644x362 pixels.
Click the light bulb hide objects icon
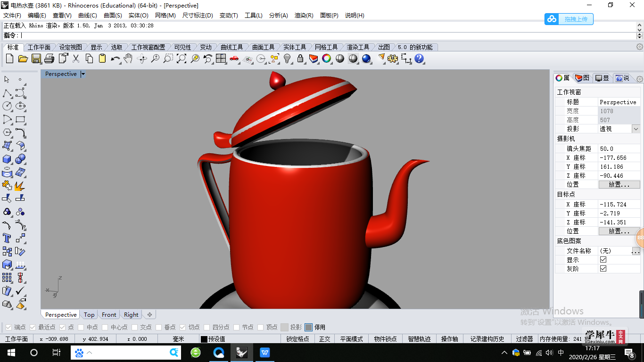[x=287, y=58]
